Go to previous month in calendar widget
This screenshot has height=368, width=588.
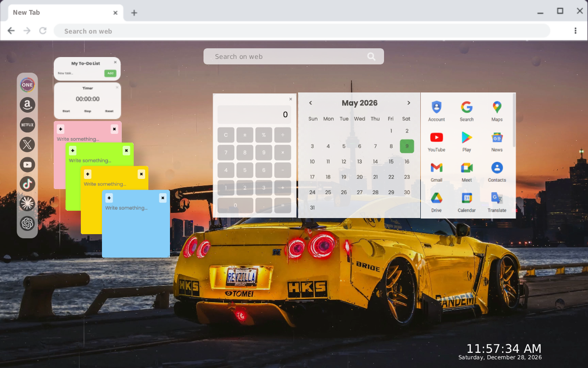click(x=311, y=103)
